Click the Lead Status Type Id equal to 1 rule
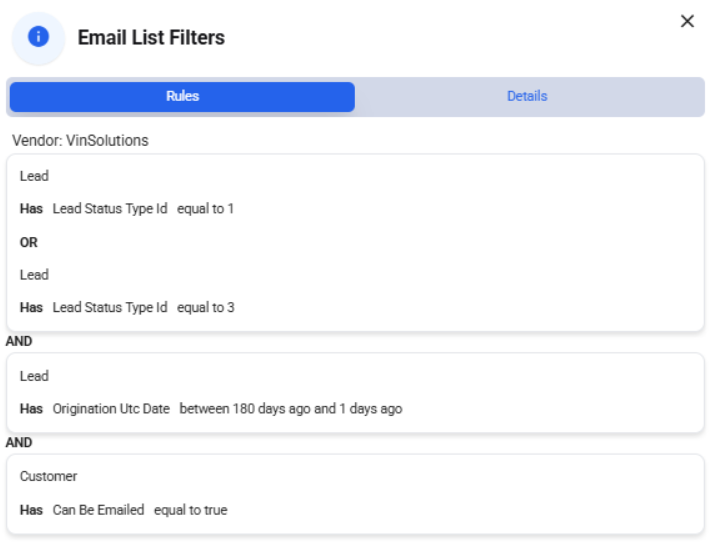Viewport: 716px width, 547px height. pyautogui.click(x=127, y=209)
